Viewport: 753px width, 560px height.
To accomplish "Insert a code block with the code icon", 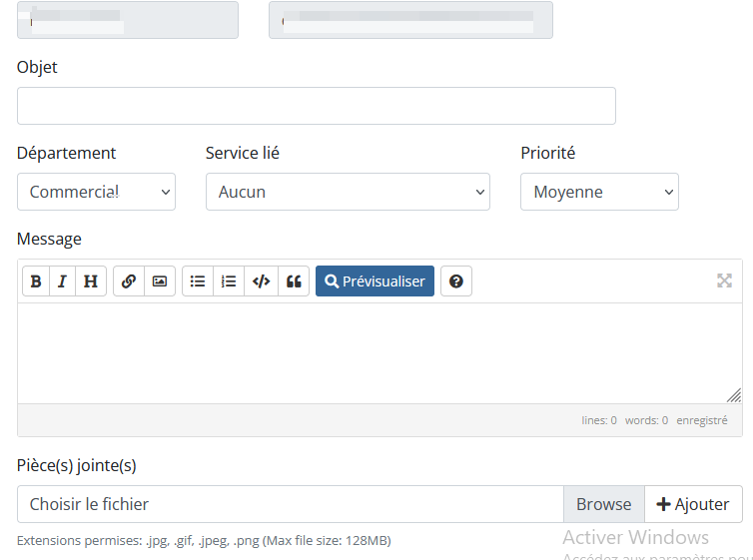I will click(x=262, y=281).
